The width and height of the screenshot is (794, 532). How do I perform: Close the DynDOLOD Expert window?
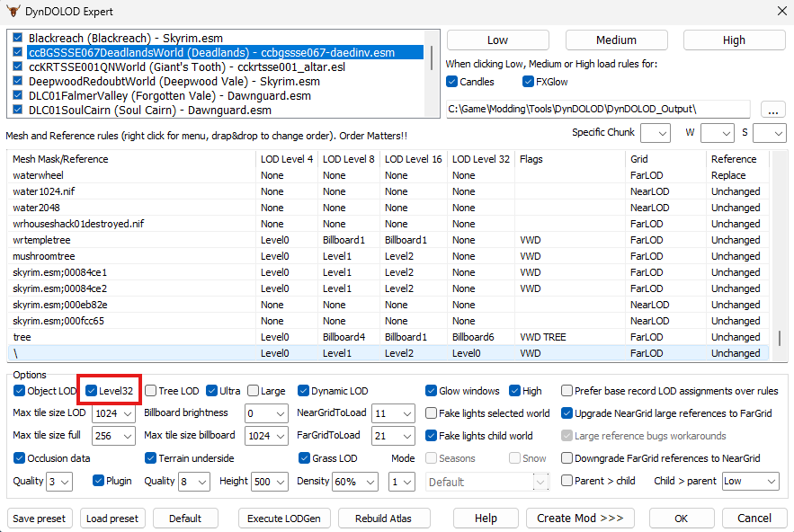tap(779, 11)
